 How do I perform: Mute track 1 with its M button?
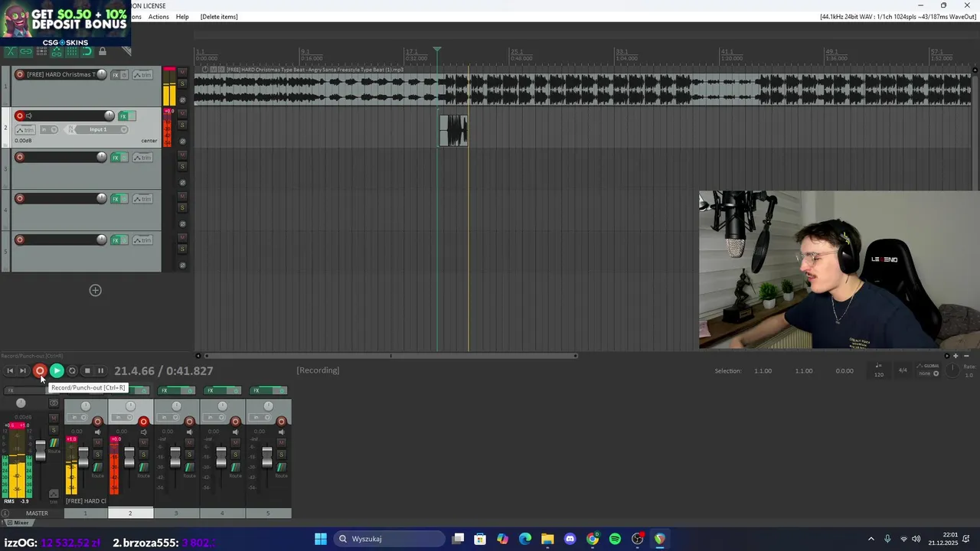tap(182, 72)
